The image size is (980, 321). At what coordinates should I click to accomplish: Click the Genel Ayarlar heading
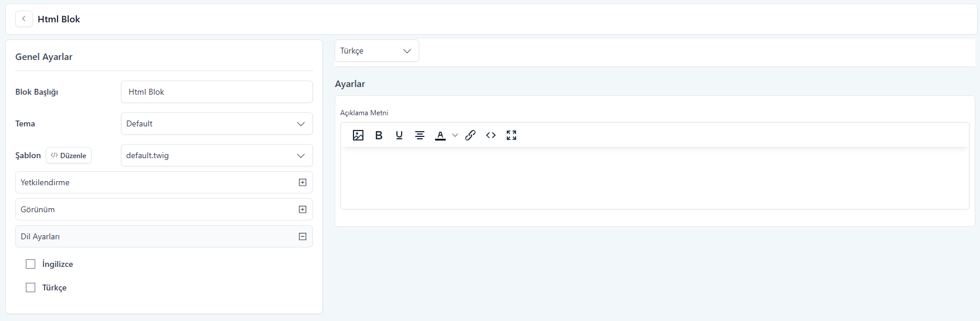[x=44, y=56]
